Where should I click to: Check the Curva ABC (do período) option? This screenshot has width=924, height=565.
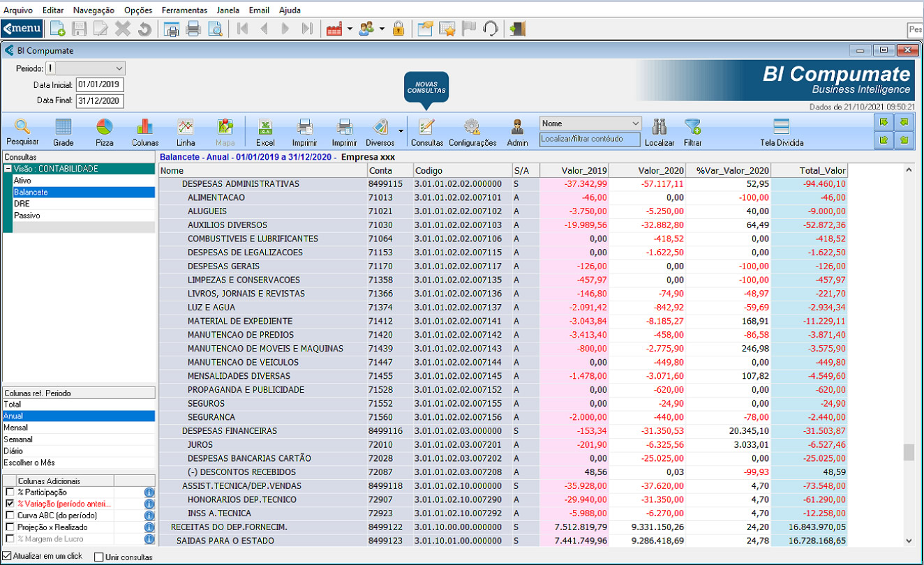pyautogui.click(x=10, y=515)
